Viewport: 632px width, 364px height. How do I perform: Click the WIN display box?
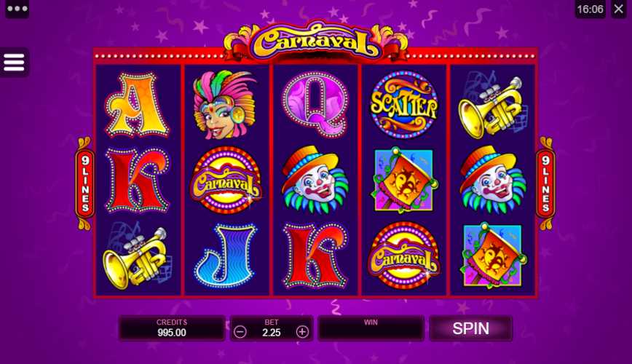click(x=371, y=328)
